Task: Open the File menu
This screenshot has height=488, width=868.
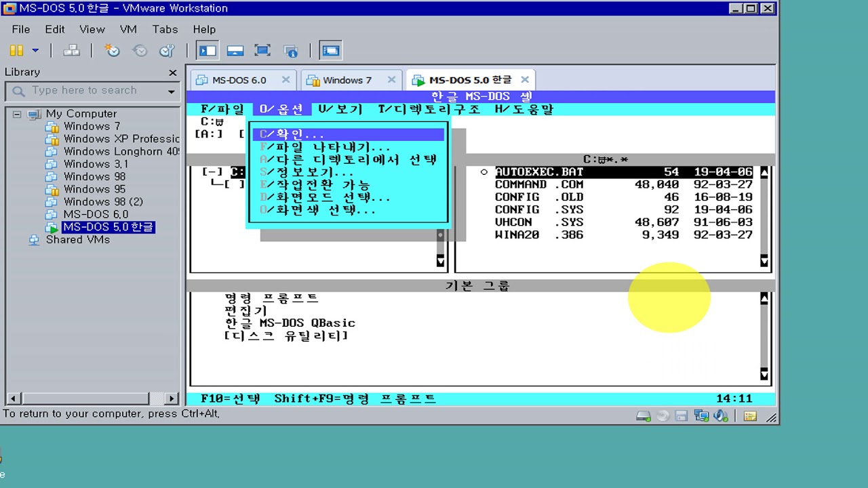Action: pos(21,29)
